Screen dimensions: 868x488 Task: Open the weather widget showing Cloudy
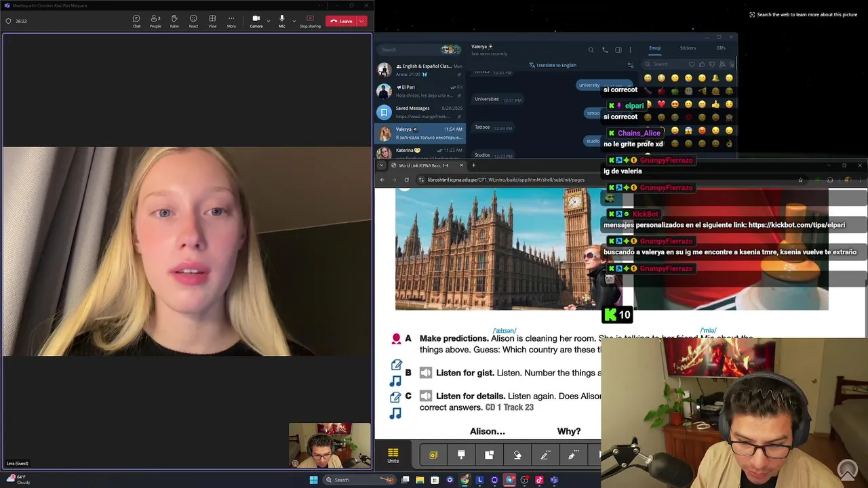pos(19,480)
